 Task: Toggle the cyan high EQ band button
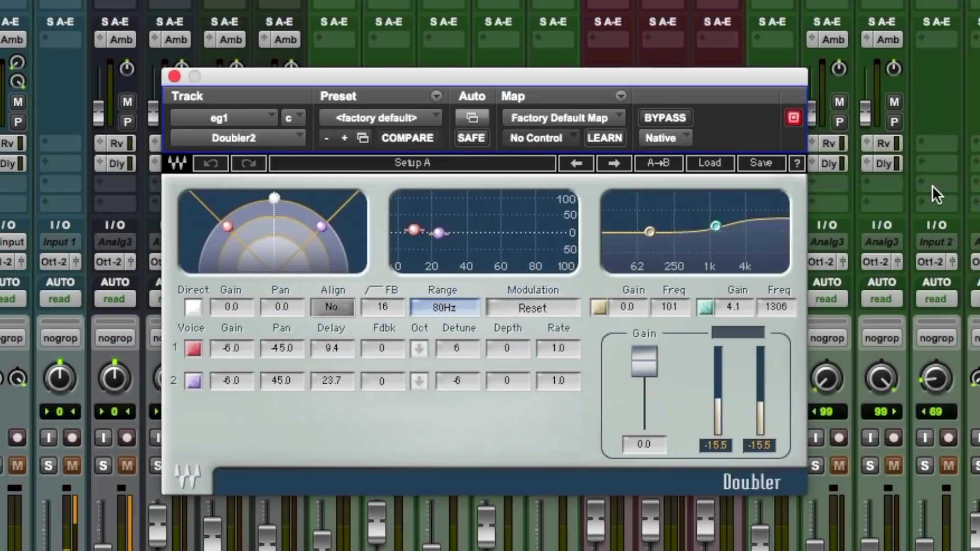pos(705,307)
